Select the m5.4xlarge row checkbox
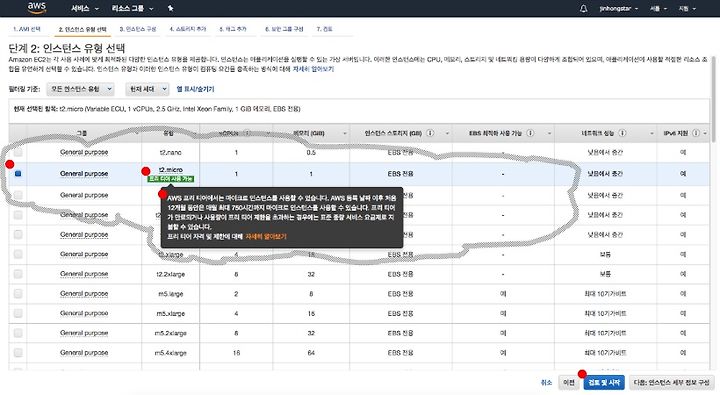 point(18,353)
